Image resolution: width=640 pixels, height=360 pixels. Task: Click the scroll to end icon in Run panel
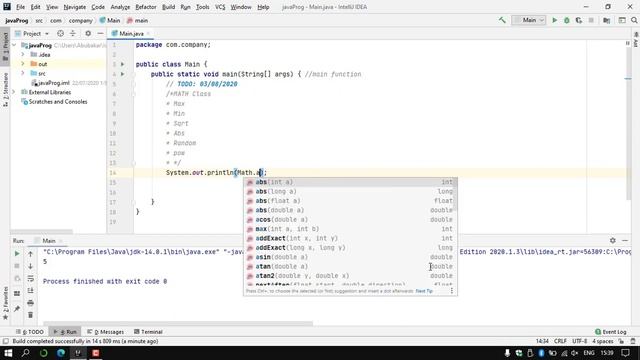coord(31,291)
